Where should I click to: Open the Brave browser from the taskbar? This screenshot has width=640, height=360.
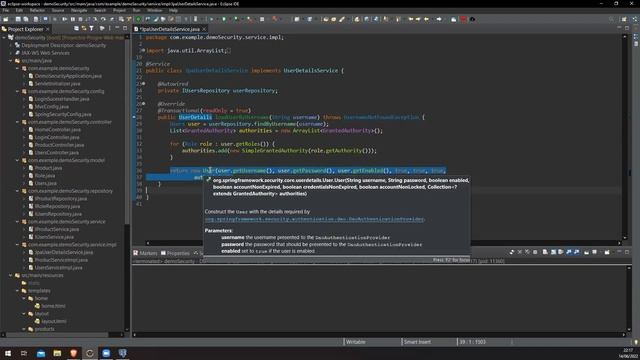pos(73,353)
